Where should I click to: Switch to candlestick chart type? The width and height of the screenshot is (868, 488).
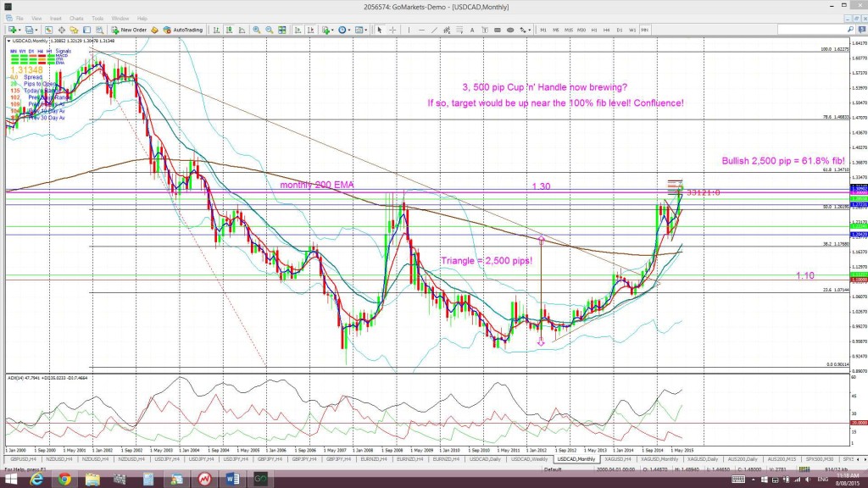(229, 30)
